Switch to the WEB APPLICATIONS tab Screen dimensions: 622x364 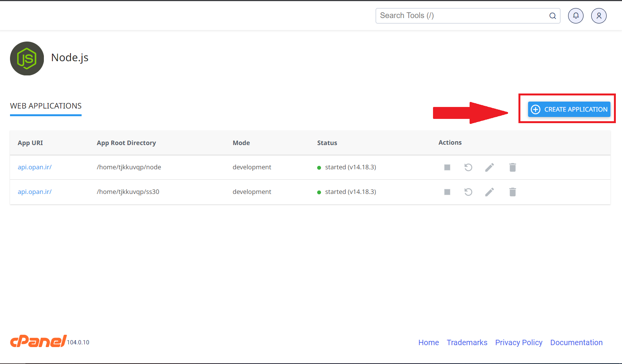click(x=45, y=106)
